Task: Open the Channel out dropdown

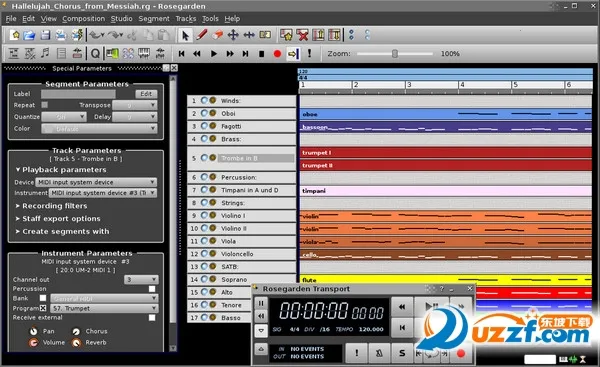Action: (141, 279)
